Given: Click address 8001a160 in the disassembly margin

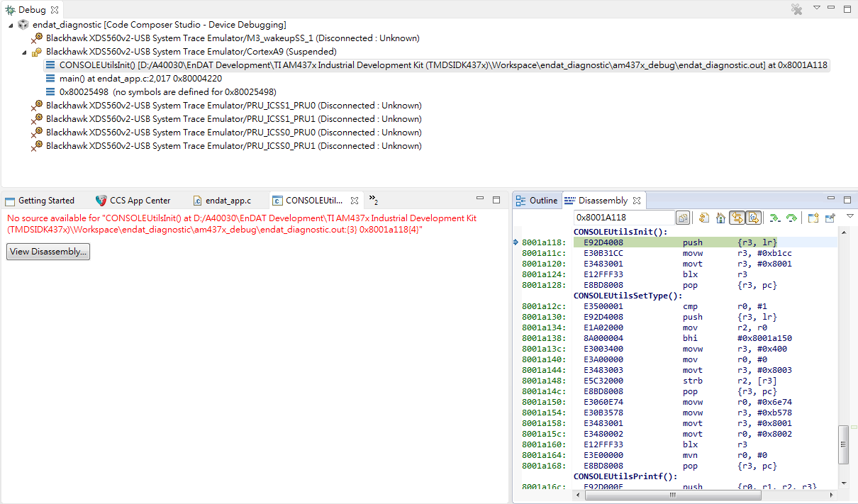Looking at the screenshot, I should 544,444.
